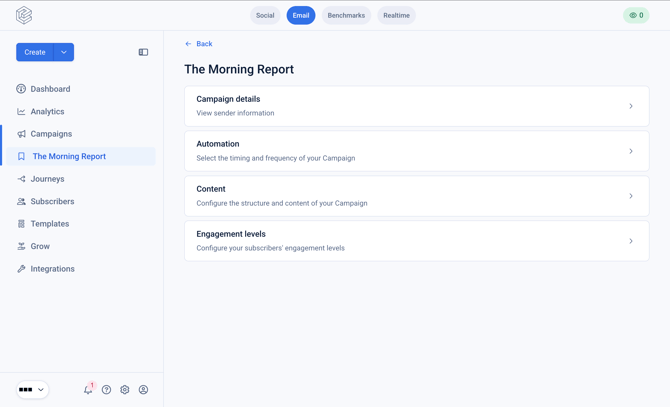Switch to the Benchmarks tab
Viewport: 670px width, 407px height.
(x=346, y=15)
